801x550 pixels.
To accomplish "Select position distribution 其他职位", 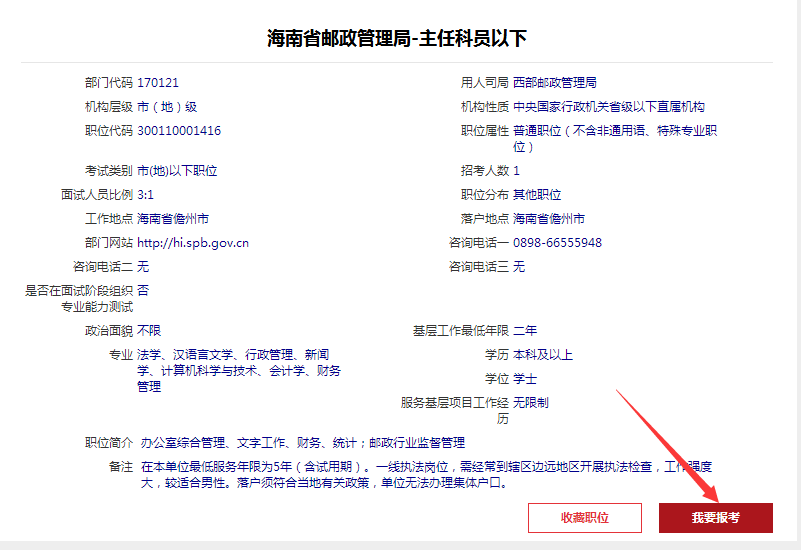I will [537, 195].
